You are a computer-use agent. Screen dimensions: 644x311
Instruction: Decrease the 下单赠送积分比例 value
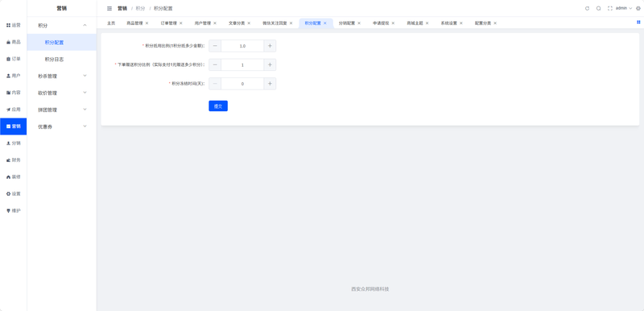point(215,65)
